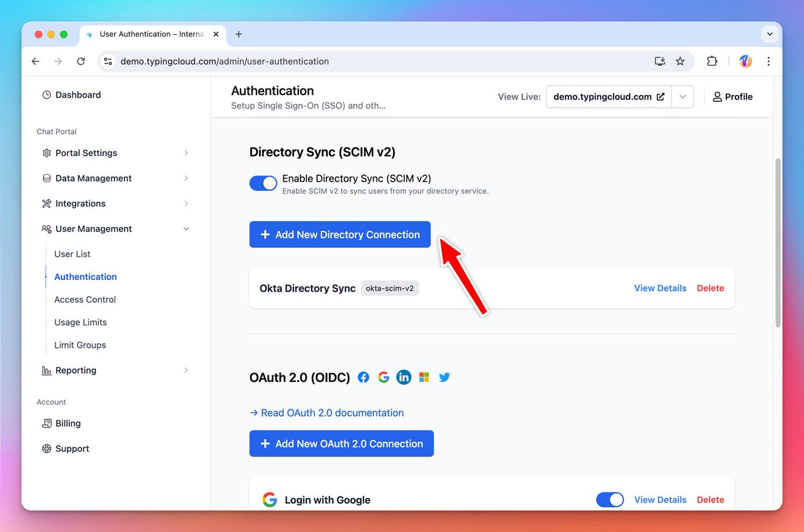Click the Microsoft logo icon

pyautogui.click(x=424, y=377)
